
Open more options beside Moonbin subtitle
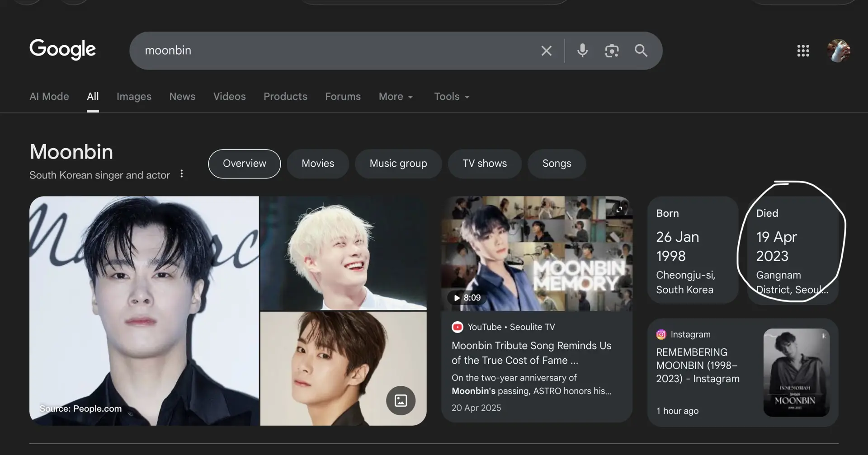click(182, 174)
